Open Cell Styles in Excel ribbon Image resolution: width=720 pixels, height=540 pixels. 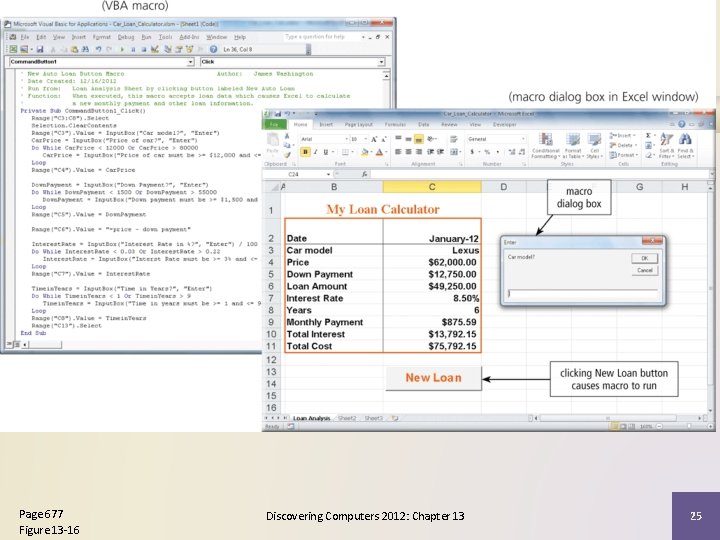point(594,146)
